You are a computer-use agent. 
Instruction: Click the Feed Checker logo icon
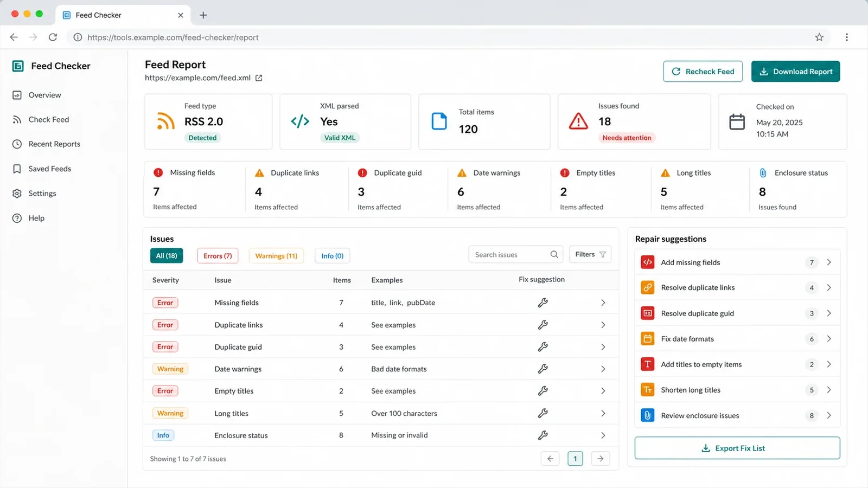pos(18,66)
